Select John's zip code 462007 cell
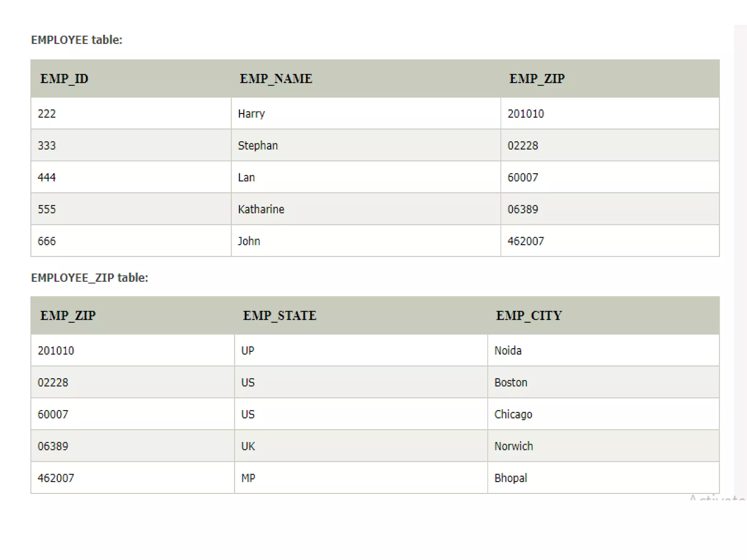Viewport: 747px width, 560px height. pyautogui.click(x=525, y=241)
